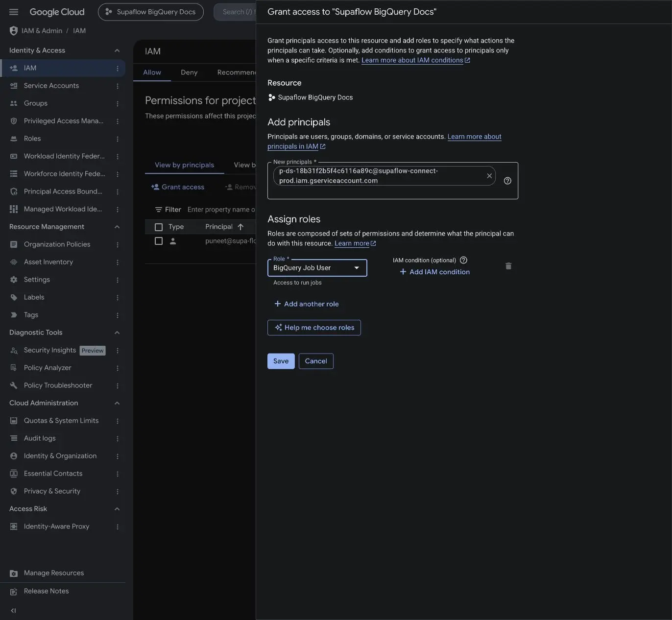The image size is (672, 620).
Task: Click the Roles sidebar icon
Action: click(14, 139)
